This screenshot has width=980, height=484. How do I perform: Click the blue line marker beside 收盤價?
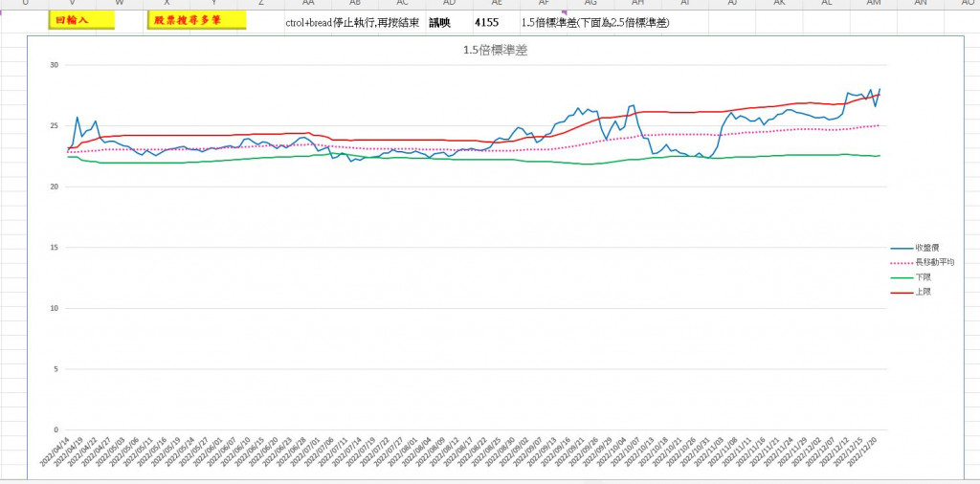coord(902,248)
